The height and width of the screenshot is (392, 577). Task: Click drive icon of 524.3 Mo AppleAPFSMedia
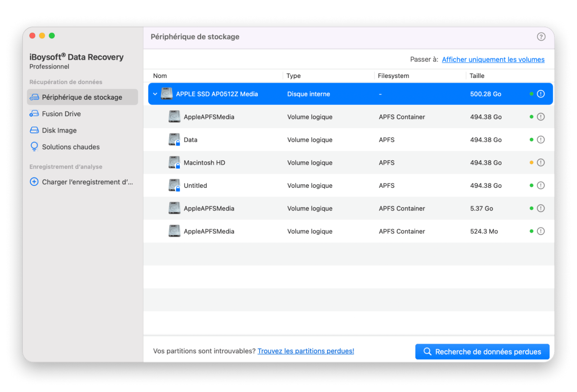tap(174, 231)
